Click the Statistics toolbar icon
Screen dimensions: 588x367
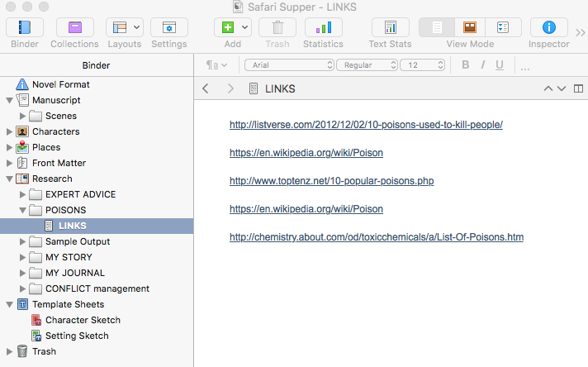[x=323, y=27]
